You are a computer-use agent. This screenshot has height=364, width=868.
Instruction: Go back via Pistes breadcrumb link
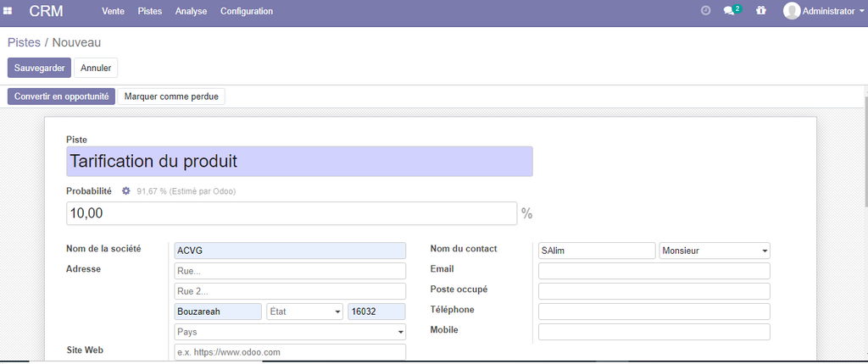point(24,42)
